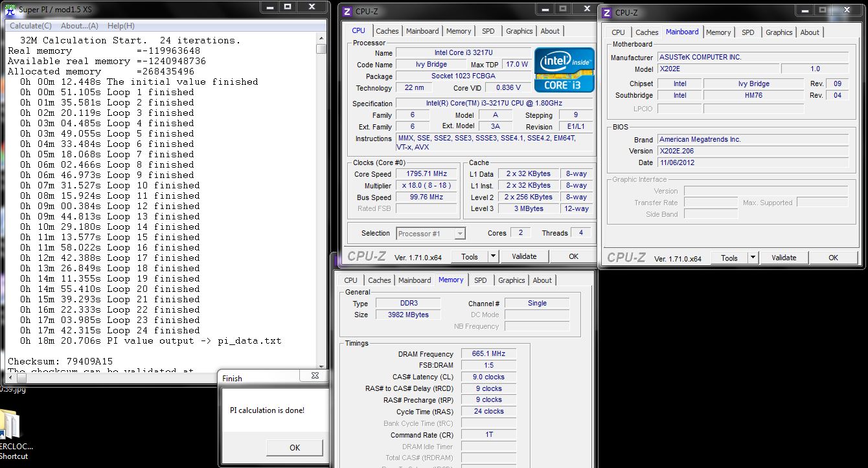Click the Intel Core i3 logo
This screenshot has height=468, width=868.
[x=564, y=70]
